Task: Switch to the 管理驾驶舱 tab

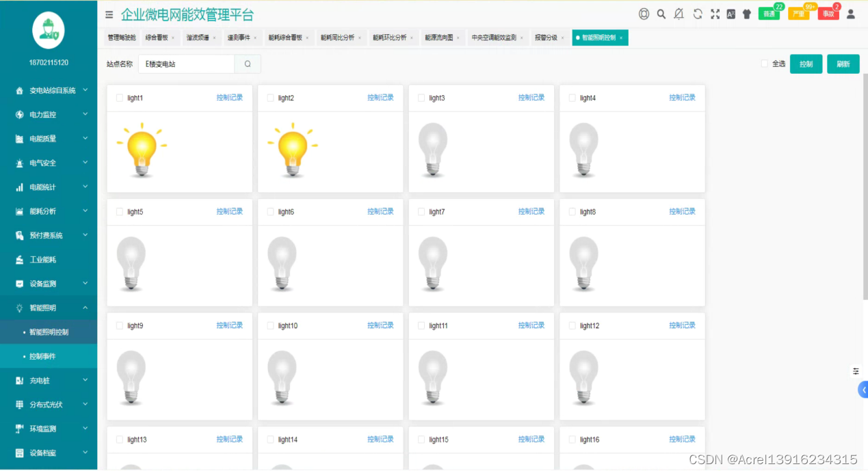Action: [122, 38]
